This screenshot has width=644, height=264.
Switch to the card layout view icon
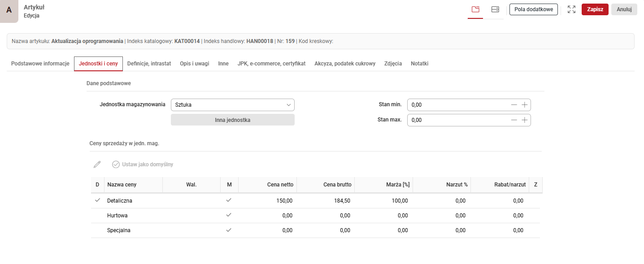[x=495, y=9]
